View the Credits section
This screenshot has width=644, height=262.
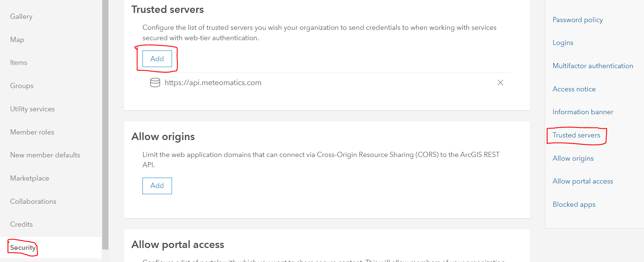21,224
